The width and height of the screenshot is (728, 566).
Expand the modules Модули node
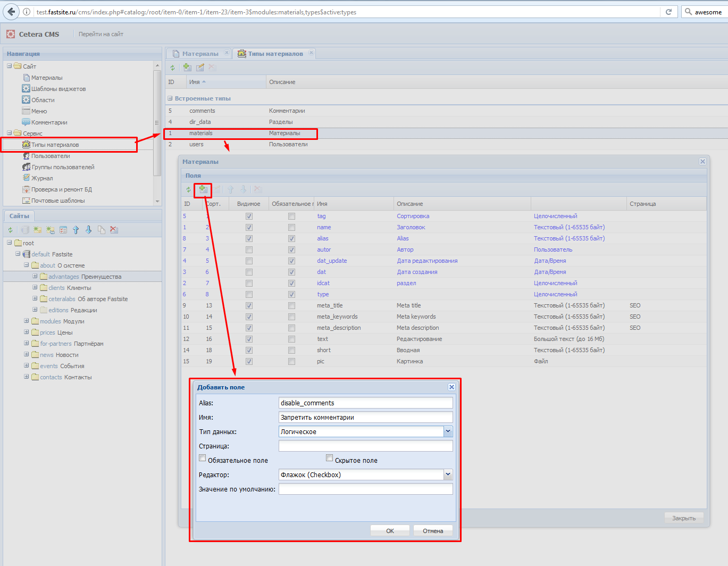27,321
